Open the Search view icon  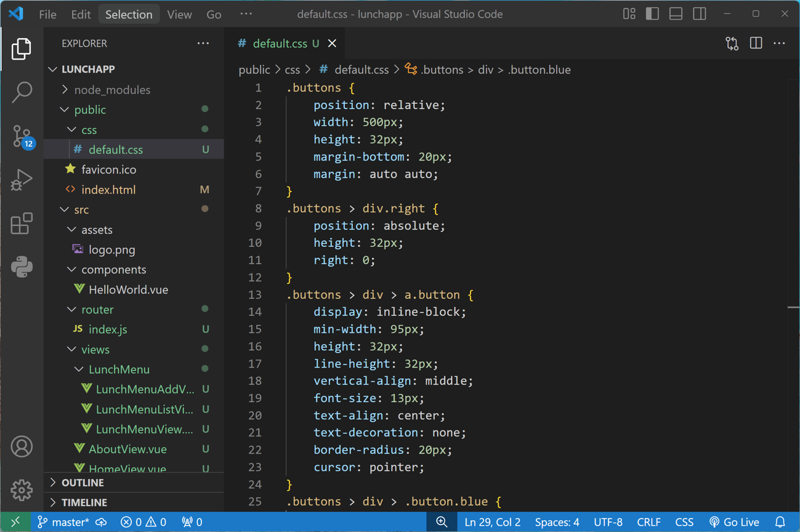tap(22, 92)
